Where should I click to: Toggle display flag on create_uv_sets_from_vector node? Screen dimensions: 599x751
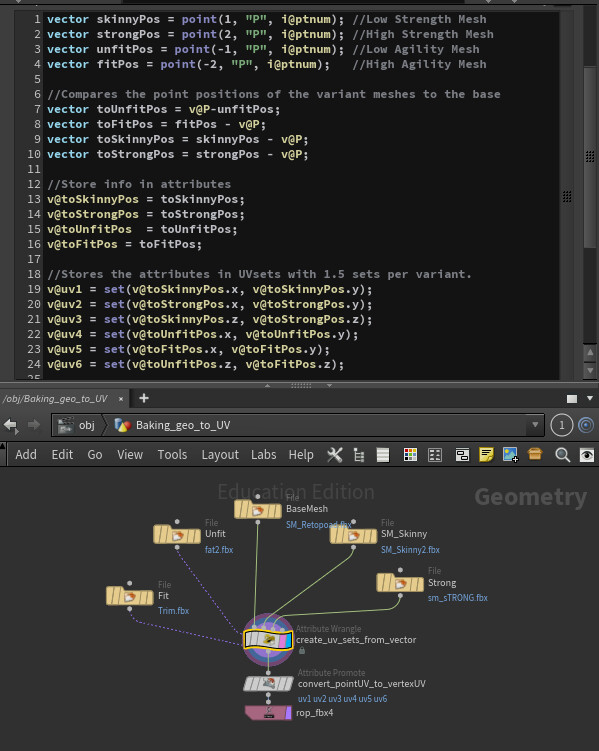click(288, 640)
